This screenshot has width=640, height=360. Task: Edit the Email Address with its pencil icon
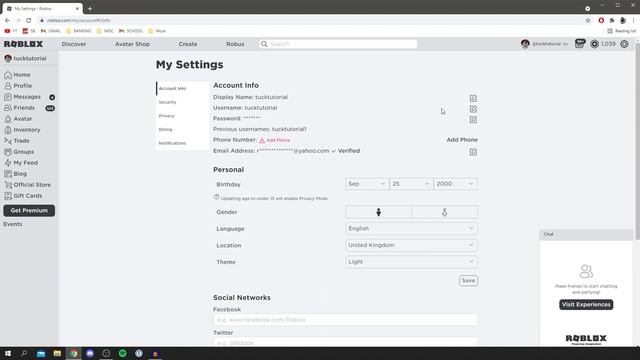point(473,152)
